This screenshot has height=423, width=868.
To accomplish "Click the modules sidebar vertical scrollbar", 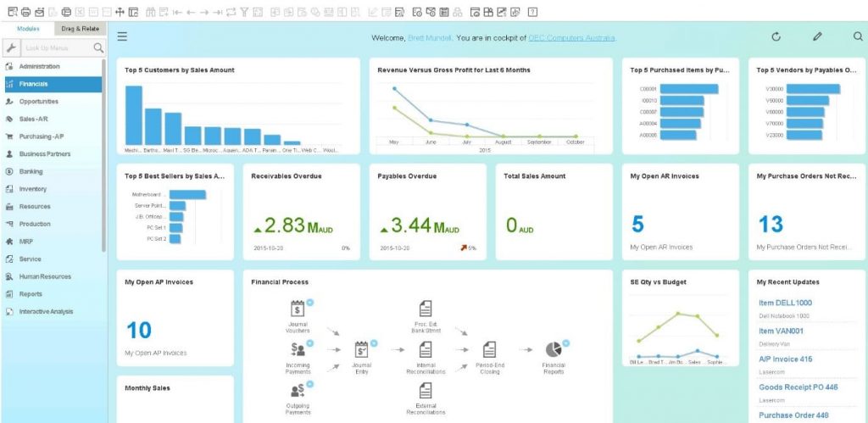I will click(104, 153).
